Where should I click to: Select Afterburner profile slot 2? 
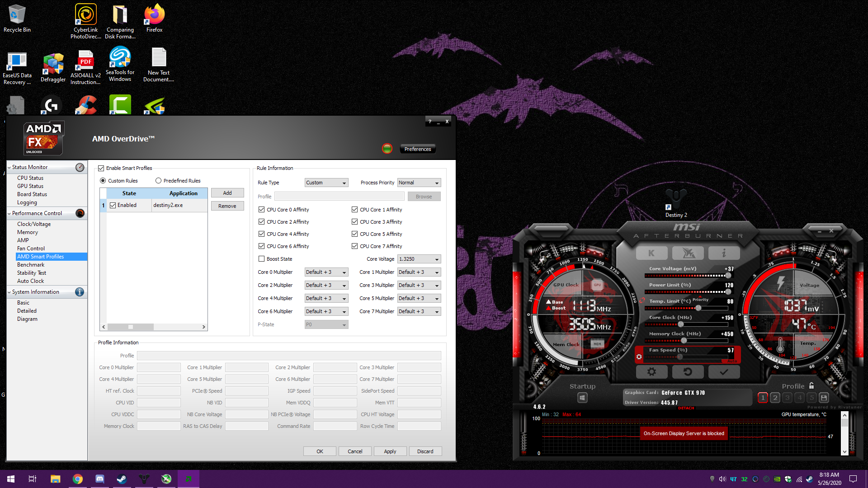tap(775, 398)
